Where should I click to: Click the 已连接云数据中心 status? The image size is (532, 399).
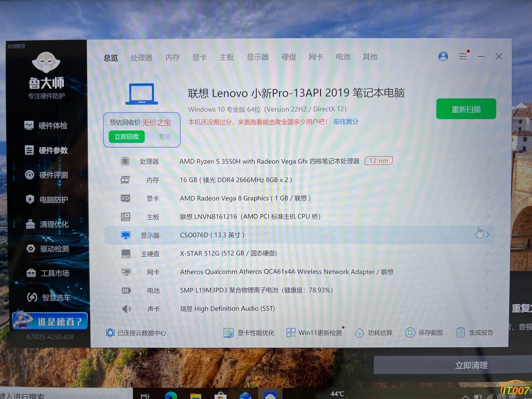[136, 333]
